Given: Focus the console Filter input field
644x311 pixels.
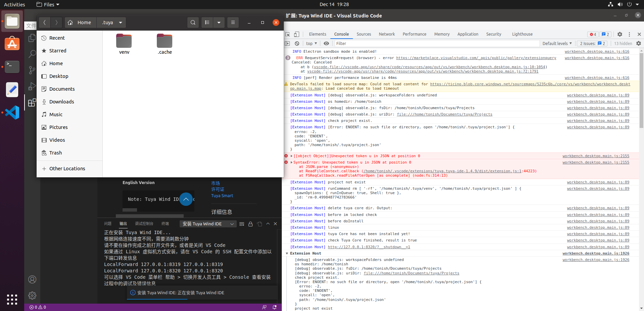Looking at the screenshot, I should (x=437, y=43).
